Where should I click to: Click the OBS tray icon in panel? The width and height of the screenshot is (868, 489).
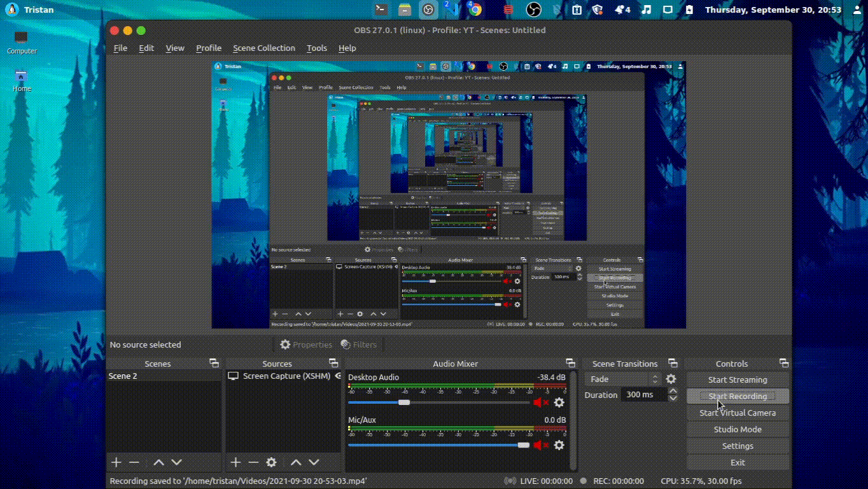pyautogui.click(x=533, y=10)
